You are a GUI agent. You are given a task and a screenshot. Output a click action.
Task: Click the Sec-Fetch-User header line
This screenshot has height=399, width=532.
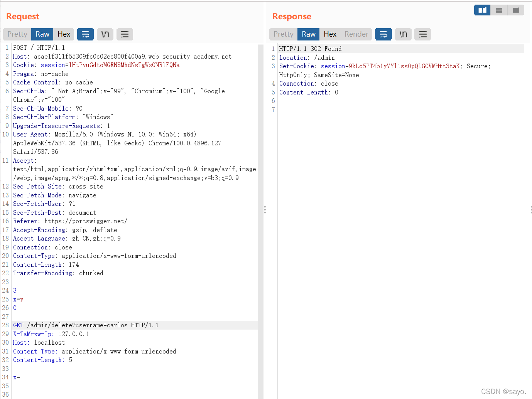click(x=44, y=204)
